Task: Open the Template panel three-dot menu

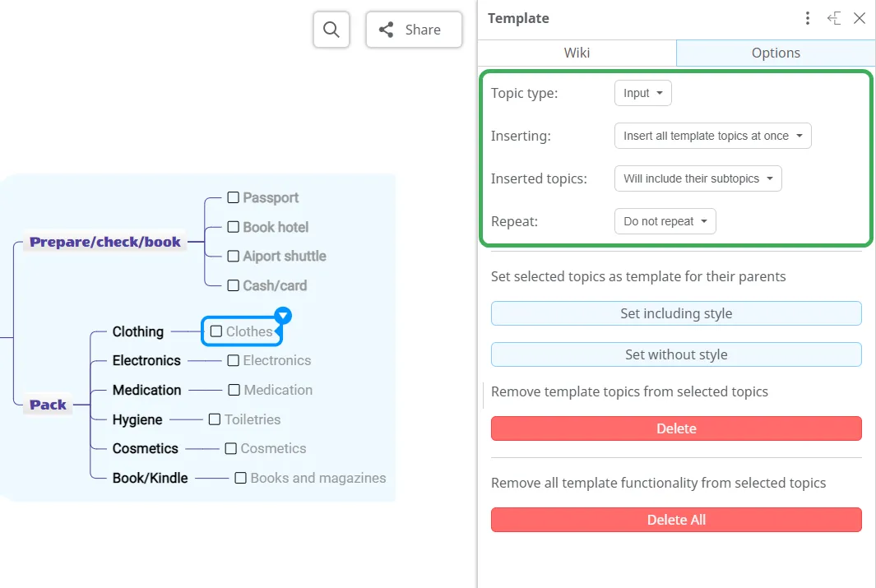Action: point(808,18)
